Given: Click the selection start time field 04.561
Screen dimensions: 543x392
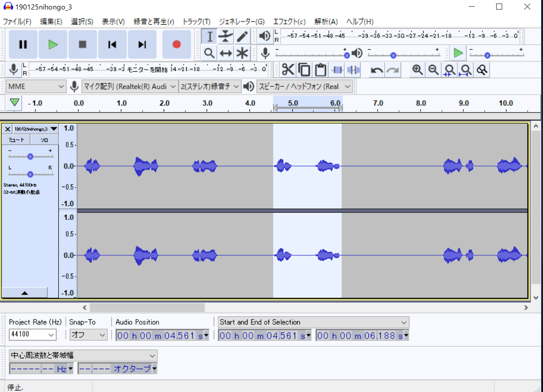Looking at the screenshot, I should pyautogui.click(x=265, y=336).
